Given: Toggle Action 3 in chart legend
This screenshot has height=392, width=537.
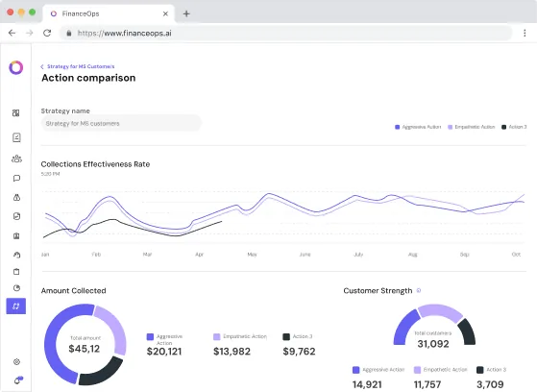Looking at the screenshot, I should click(514, 127).
